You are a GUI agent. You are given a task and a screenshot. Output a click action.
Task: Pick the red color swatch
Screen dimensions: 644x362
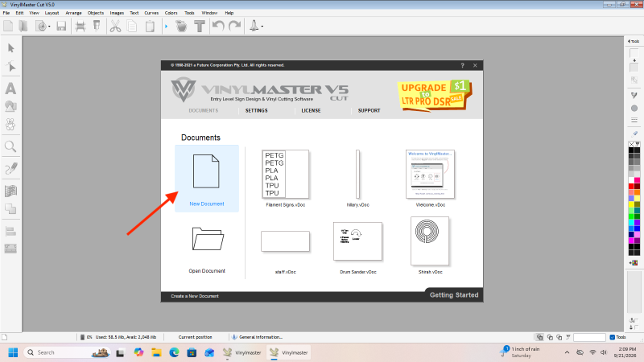point(631,187)
